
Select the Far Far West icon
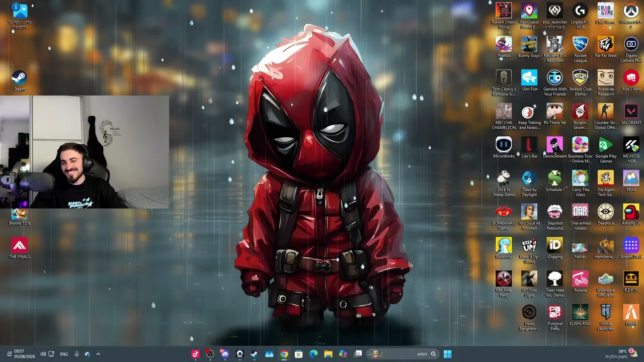tap(605, 47)
